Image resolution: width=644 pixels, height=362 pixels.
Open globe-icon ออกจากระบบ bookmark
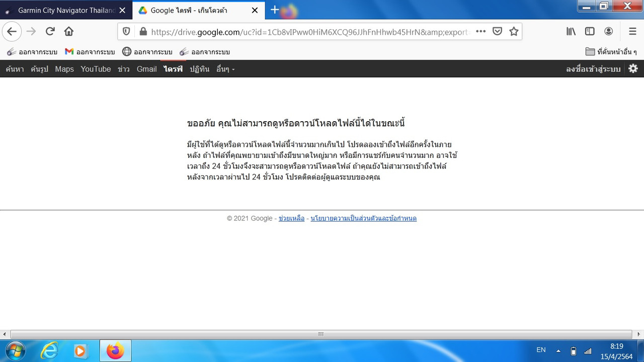(147, 52)
